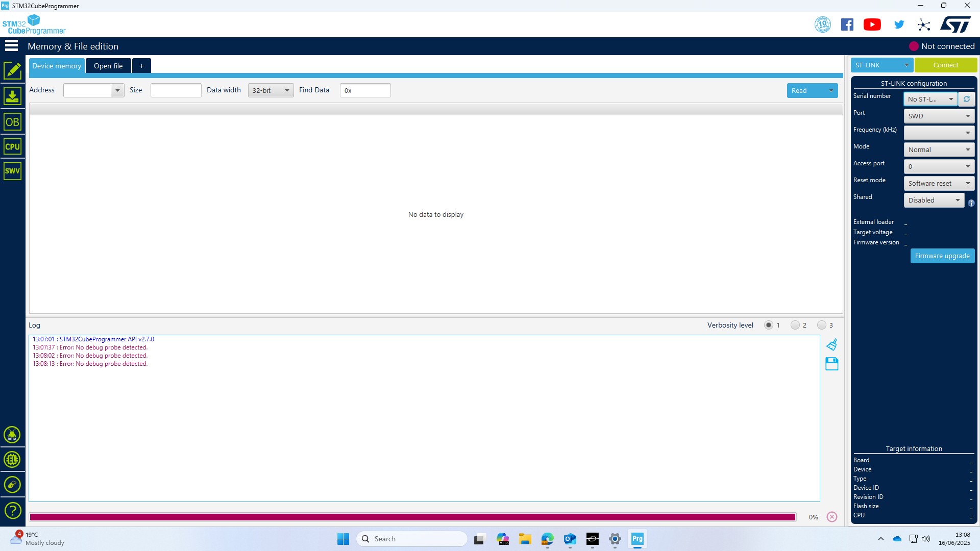Viewport: 980px width, 551px height.
Task: Click the ST logo
Action: [x=955, y=24]
